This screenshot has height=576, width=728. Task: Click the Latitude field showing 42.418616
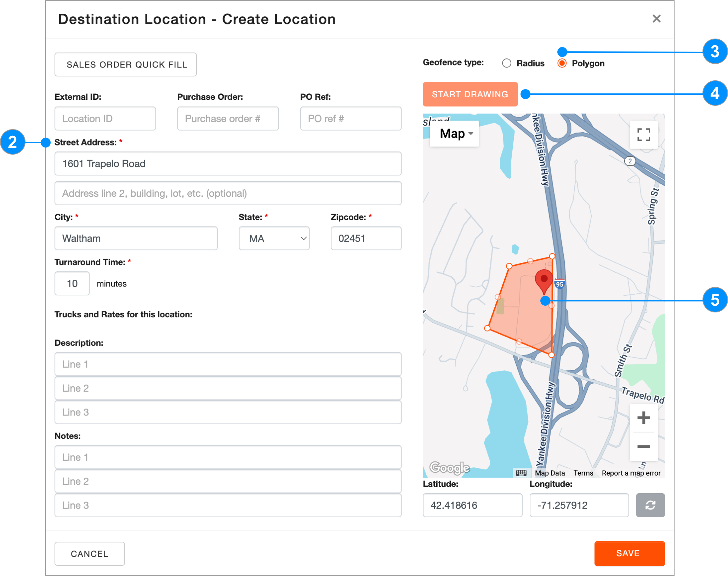coord(472,505)
